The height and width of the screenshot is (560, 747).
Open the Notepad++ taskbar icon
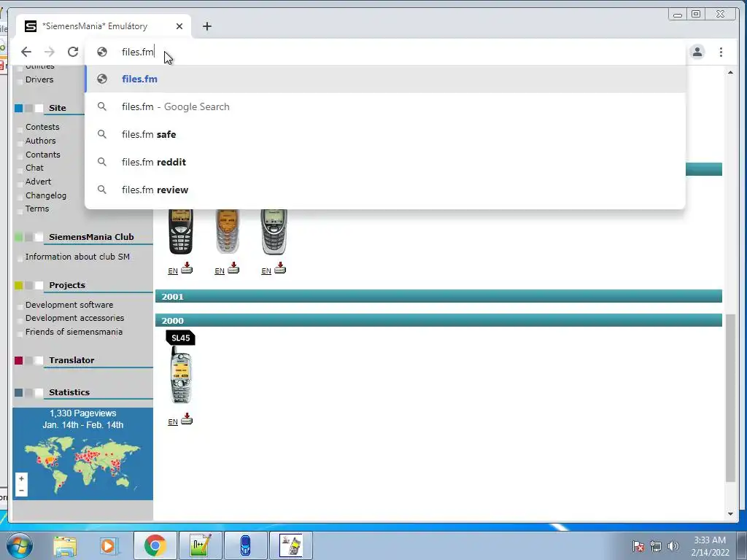point(200,545)
